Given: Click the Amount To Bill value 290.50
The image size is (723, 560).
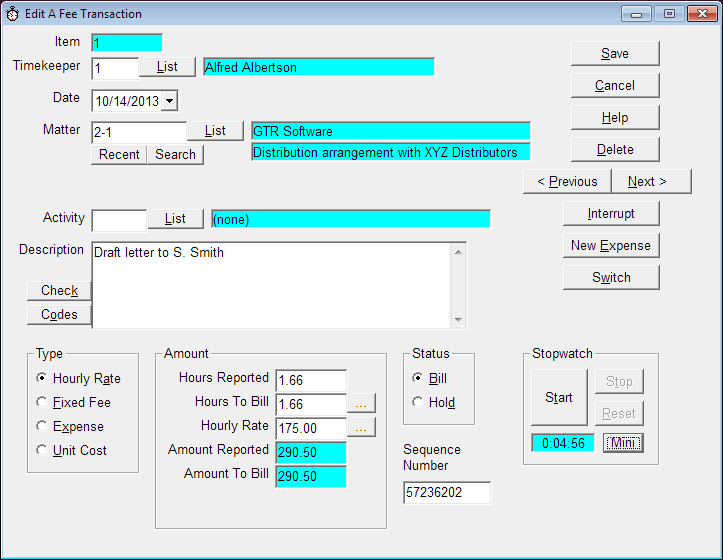Looking at the screenshot, I should click(311, 477).
